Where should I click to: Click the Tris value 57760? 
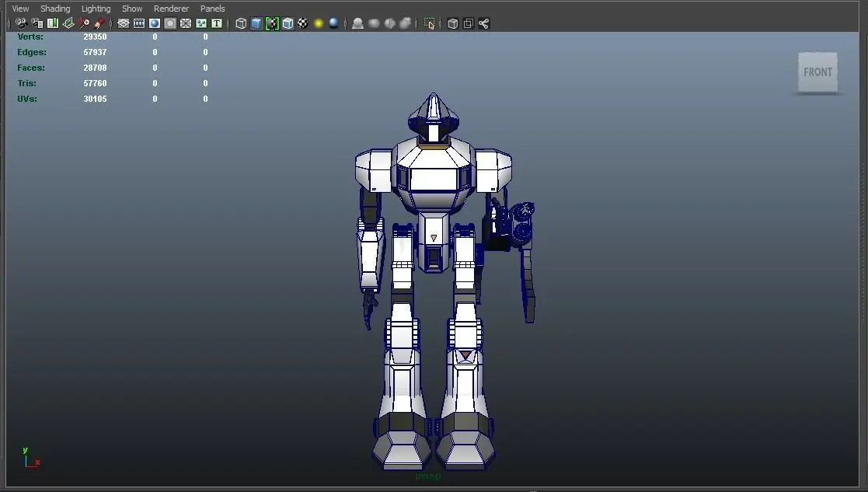point(96,83)
